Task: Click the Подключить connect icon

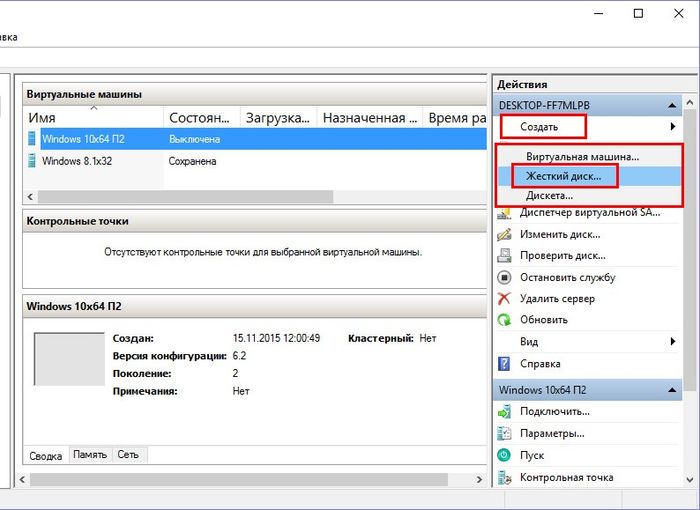Action: tap(504, 411)
